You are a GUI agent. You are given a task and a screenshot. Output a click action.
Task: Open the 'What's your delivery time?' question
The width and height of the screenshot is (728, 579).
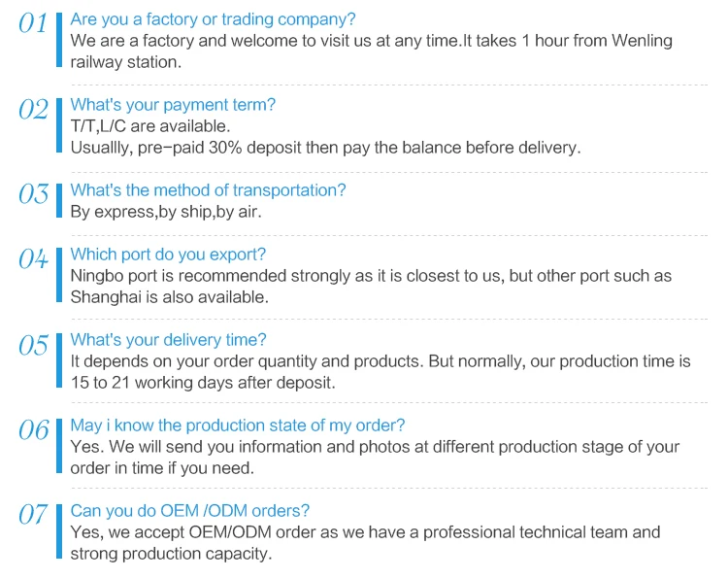coord(168,340)
